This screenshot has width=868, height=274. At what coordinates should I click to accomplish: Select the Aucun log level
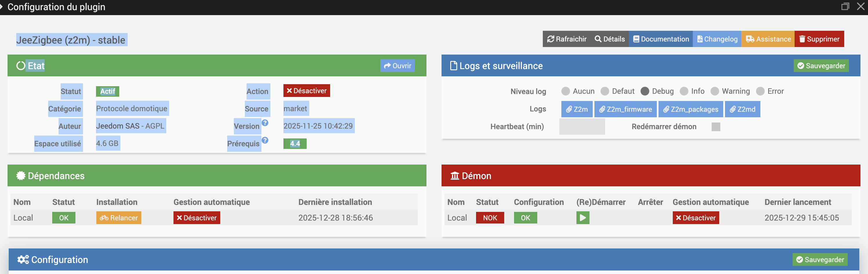click(x=566, y=91)
